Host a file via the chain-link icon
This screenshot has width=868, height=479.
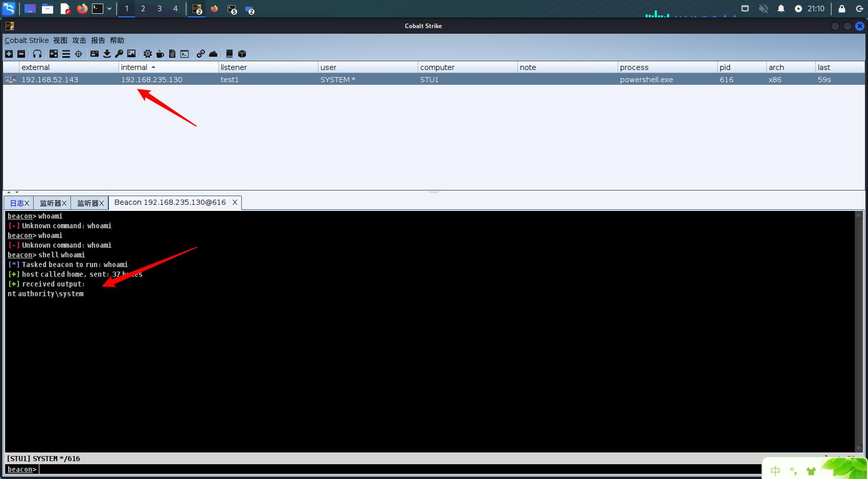coord(201,54)
